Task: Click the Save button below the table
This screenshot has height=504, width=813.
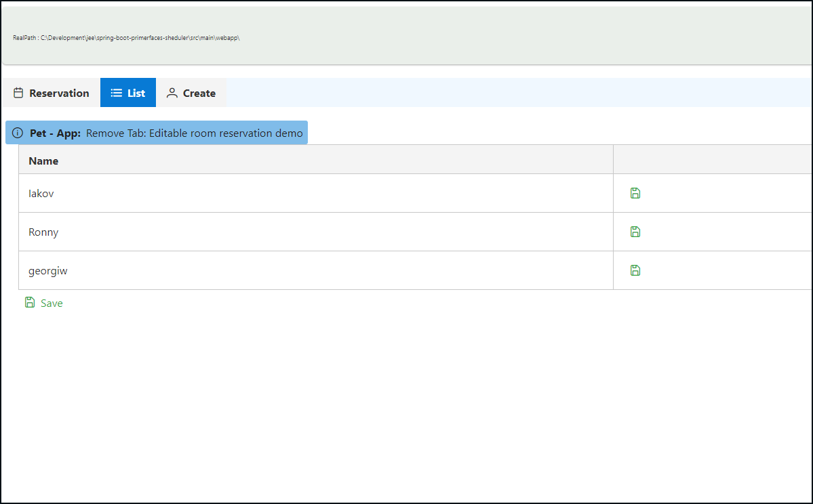Action: 44,303
